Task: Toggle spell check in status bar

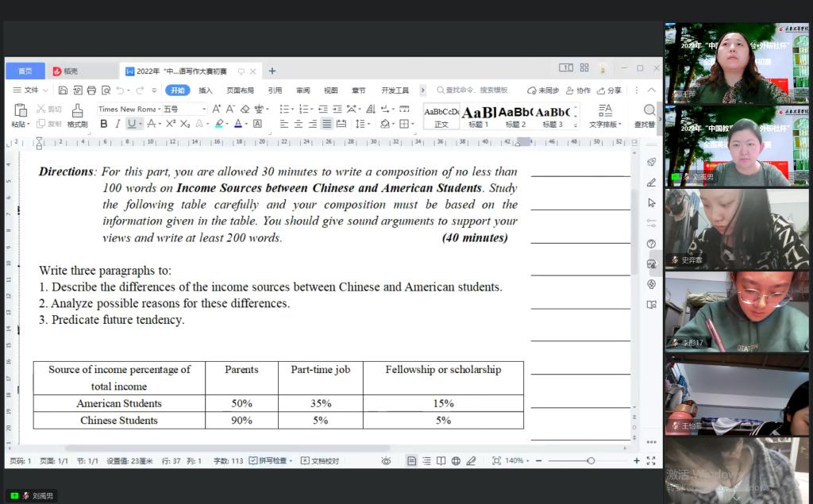Action: point(270,461)
